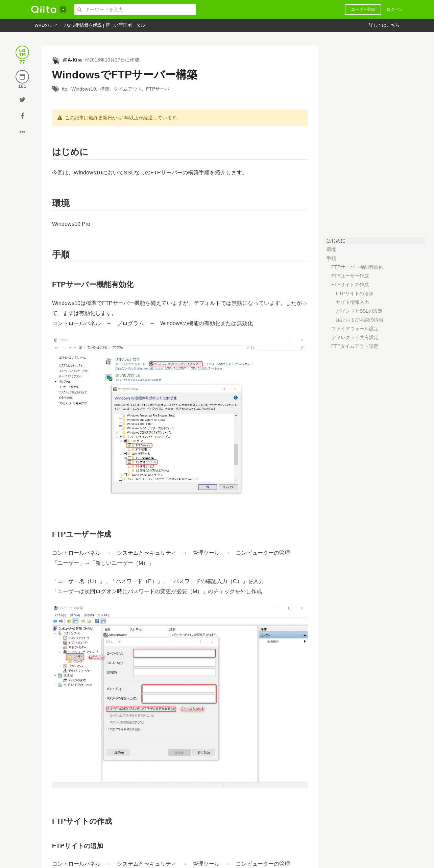The width and height of the screenshot is (434, 868).
Task: Open the WVD banner announcement link
Action: click(90, 25)
